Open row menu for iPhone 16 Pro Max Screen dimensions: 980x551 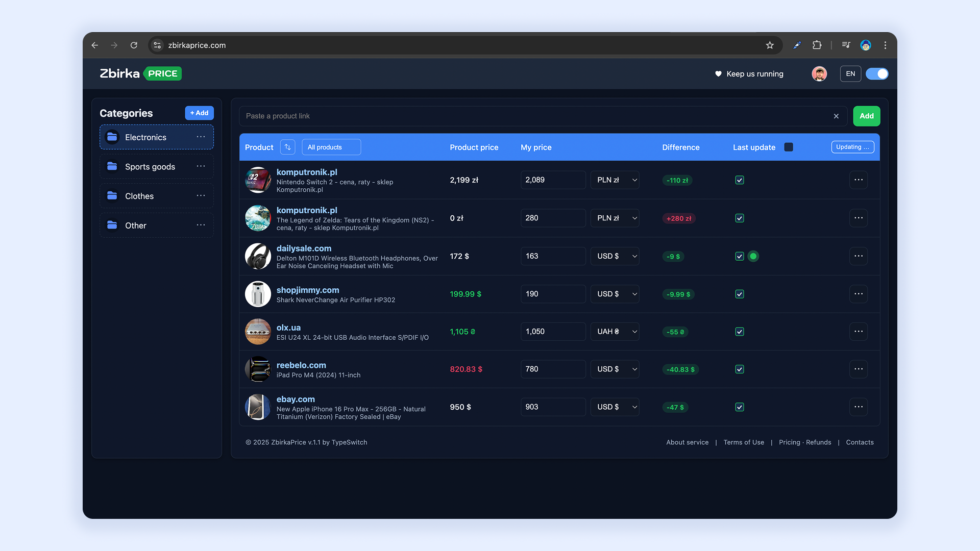pyautogui.click(x=859, y=407)
